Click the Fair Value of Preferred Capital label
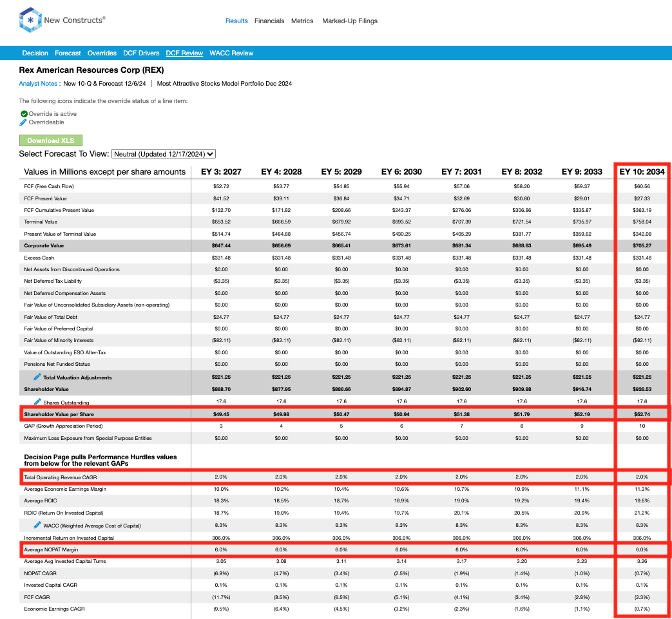The image size is (672, 619). (58, 329)
